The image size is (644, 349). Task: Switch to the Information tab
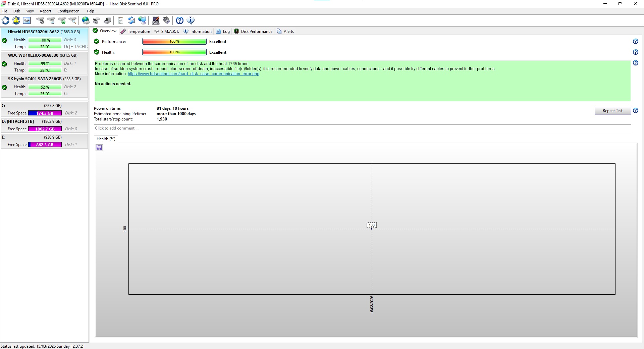point(198,31)
